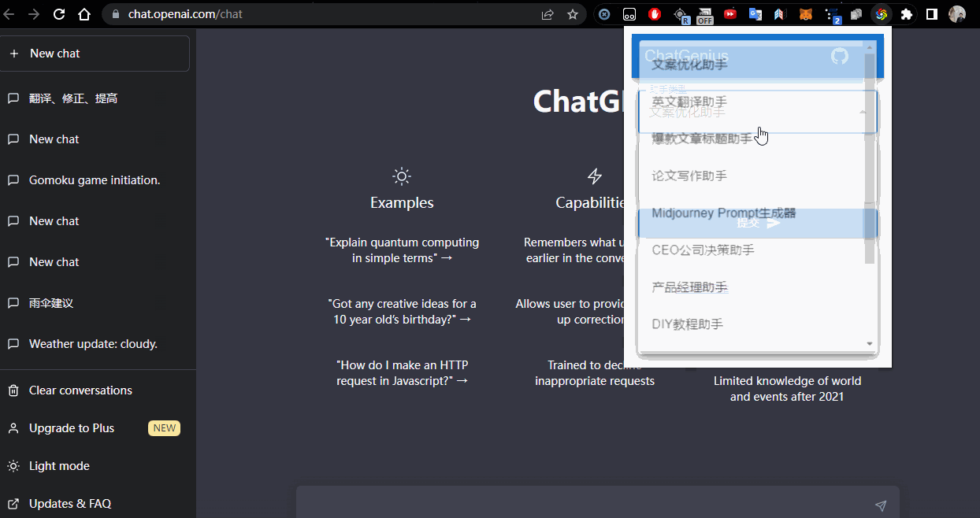This screenshot has height=518, width=980.
Task: Click the share page icon in address bar
Action: (548, 14)
